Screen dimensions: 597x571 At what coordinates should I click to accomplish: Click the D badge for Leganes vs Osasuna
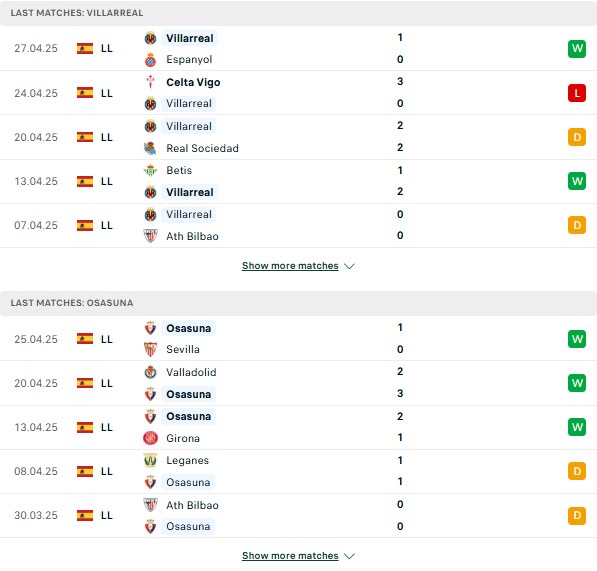point(577,471)
